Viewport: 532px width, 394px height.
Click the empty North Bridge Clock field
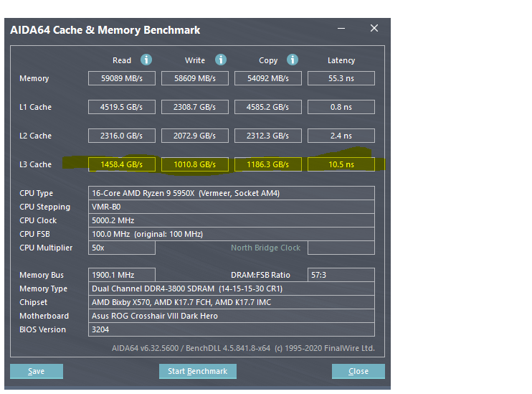pos(341,248)
